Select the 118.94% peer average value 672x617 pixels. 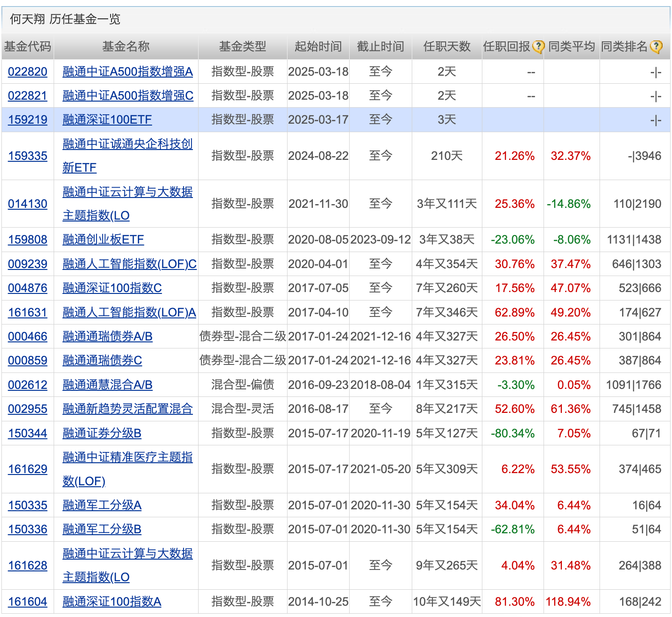click(568, 601)
